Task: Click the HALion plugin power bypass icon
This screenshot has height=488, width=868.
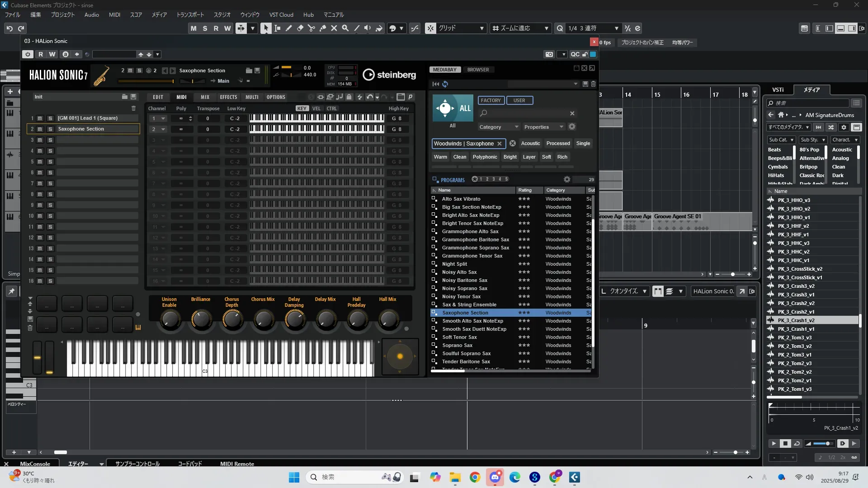Action: 28,54
